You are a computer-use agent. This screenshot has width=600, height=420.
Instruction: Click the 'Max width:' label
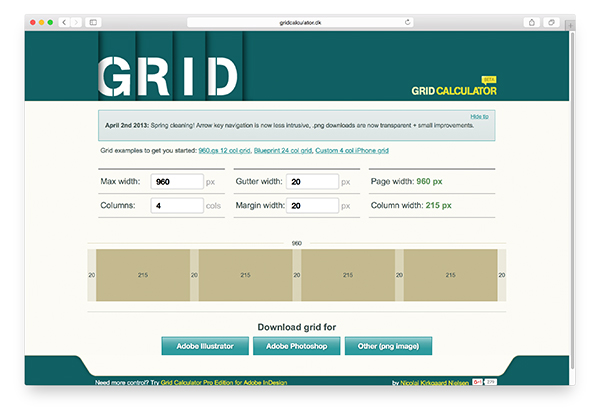coord(120,181)
